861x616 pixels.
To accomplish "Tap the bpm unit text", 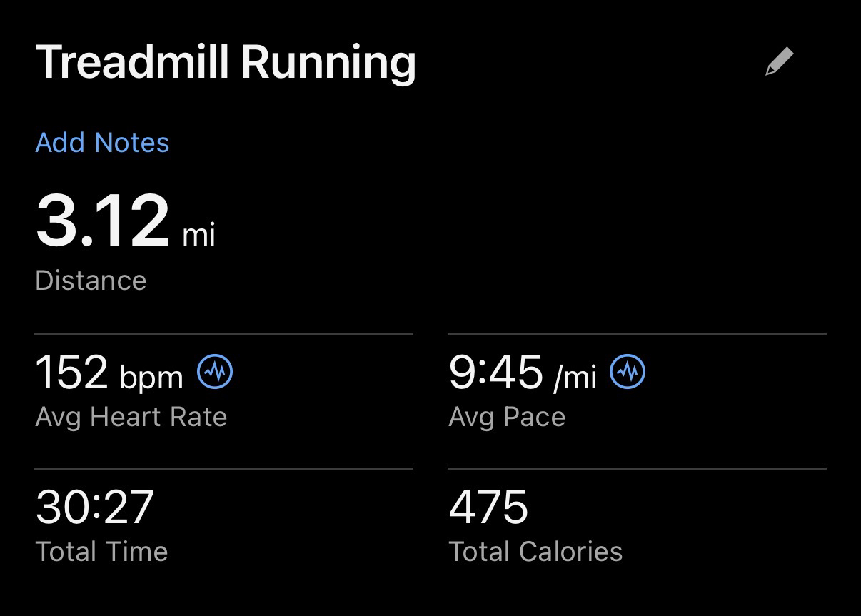I will tap(151, 376).
